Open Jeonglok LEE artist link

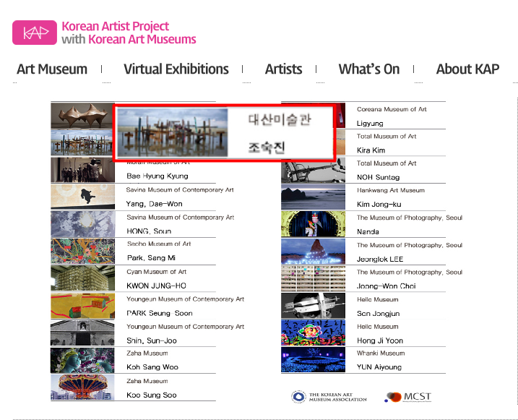coord(380,259)
